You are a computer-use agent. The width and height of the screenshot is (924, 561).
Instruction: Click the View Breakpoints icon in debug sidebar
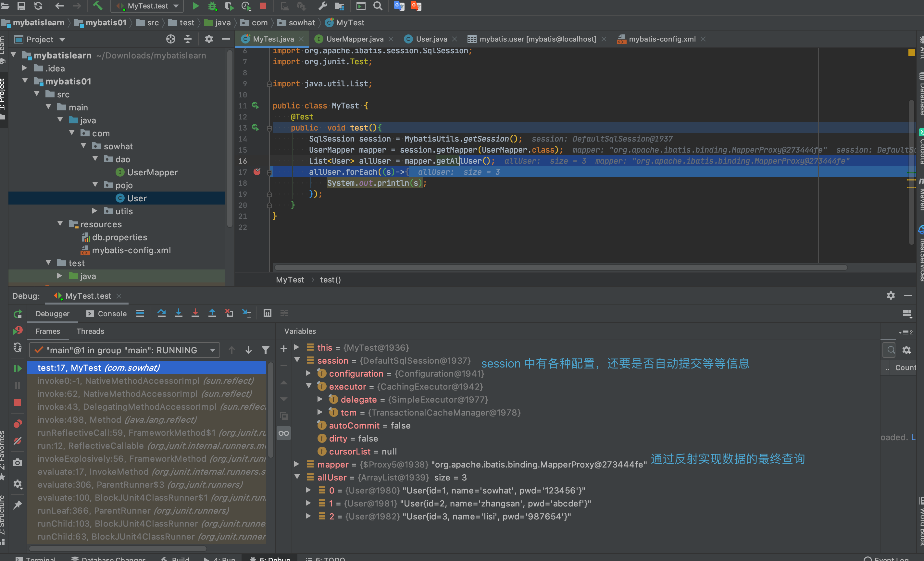coord(18,424)
